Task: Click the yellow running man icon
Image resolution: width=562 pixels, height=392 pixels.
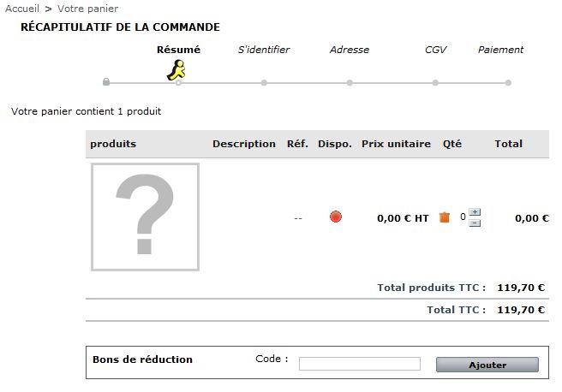Action: coord(176,70)
